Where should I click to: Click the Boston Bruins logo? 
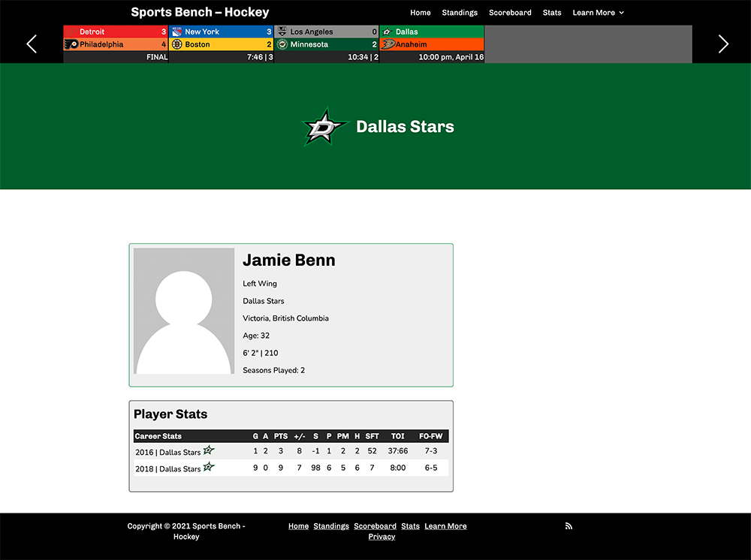tap(176, 44)
